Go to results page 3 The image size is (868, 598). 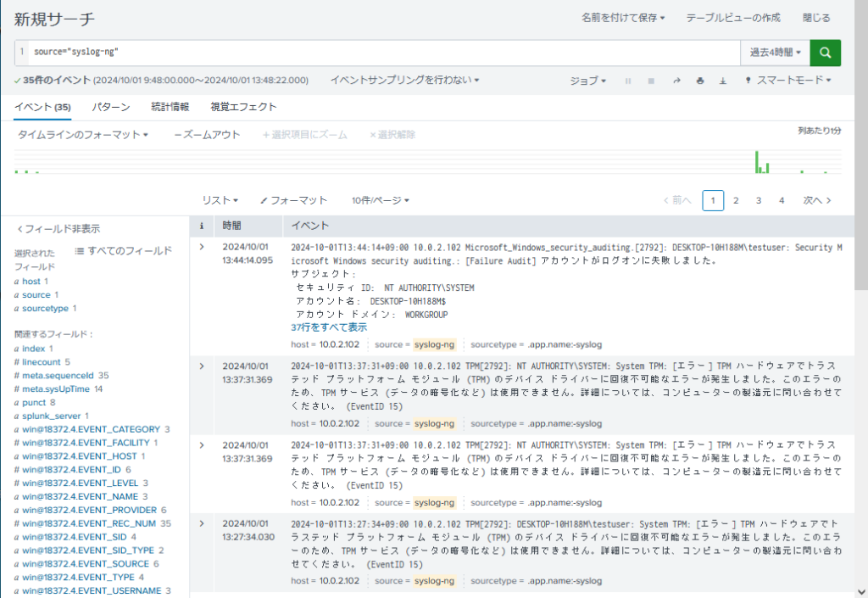759,200
